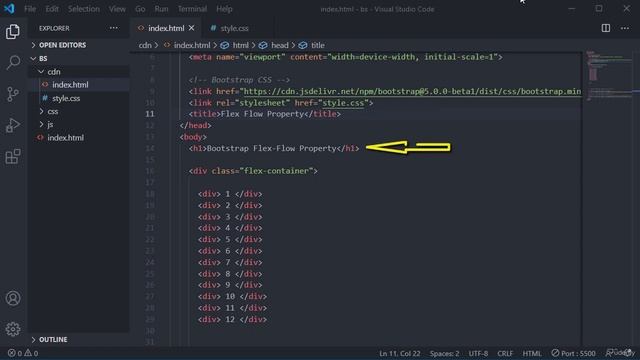
Task: Expand the css folder
Action: [53, 111]
